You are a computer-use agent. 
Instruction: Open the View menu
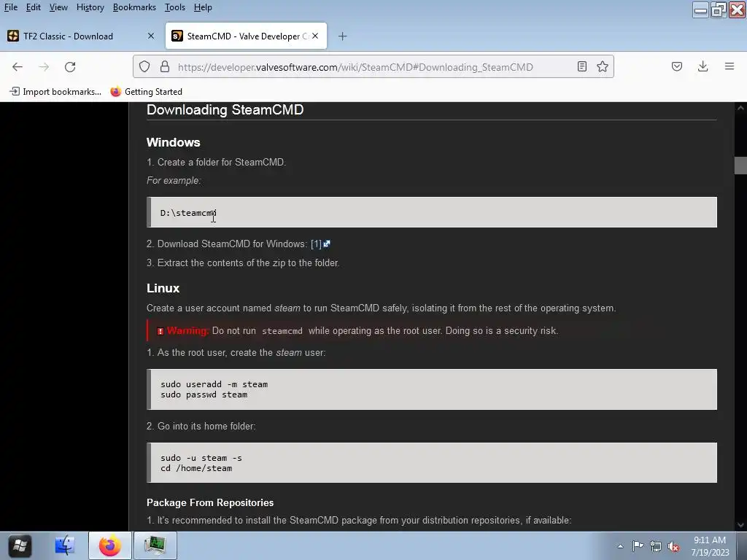(58, 7)
